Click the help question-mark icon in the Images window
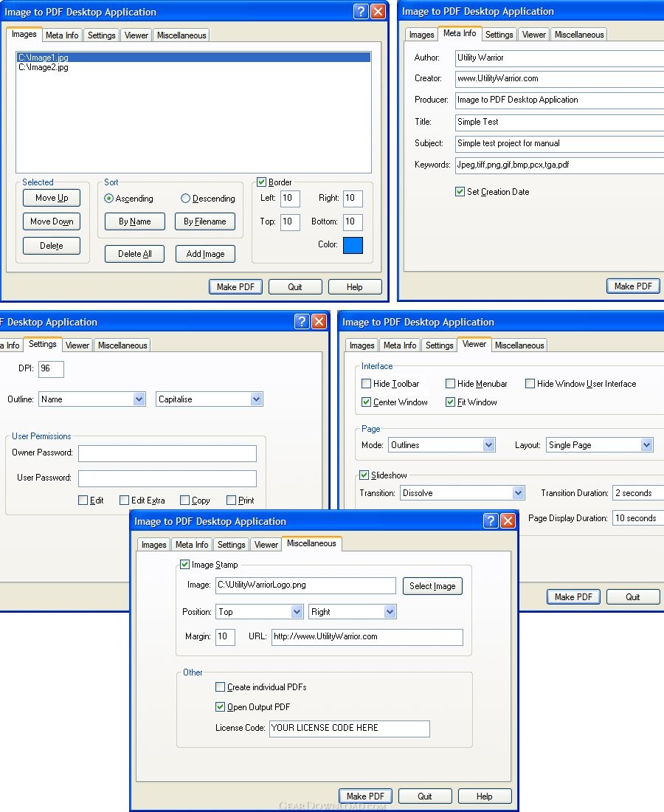The width and height of the screenshot is (664, 812). (361, 11)
